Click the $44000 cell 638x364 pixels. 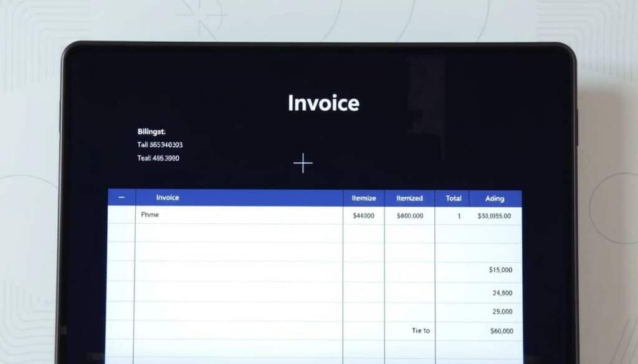pyautogui.click(x=363, y=216)
